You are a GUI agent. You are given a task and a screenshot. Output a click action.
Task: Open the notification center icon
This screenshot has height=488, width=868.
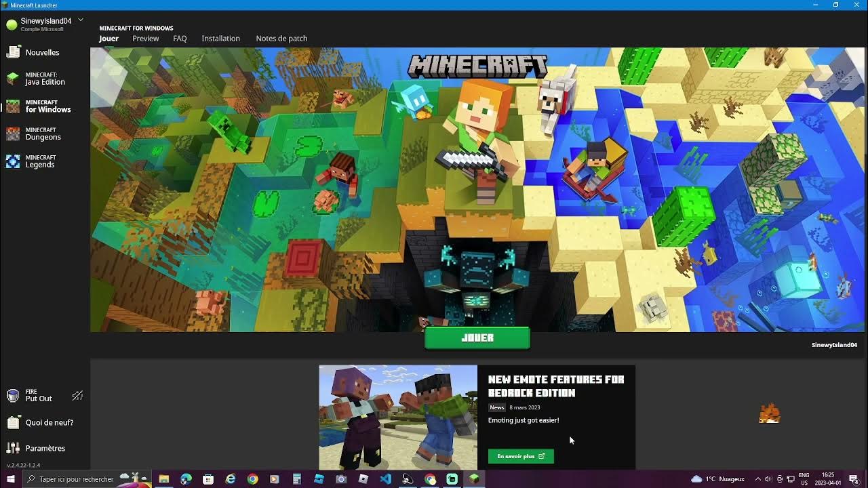854,479
